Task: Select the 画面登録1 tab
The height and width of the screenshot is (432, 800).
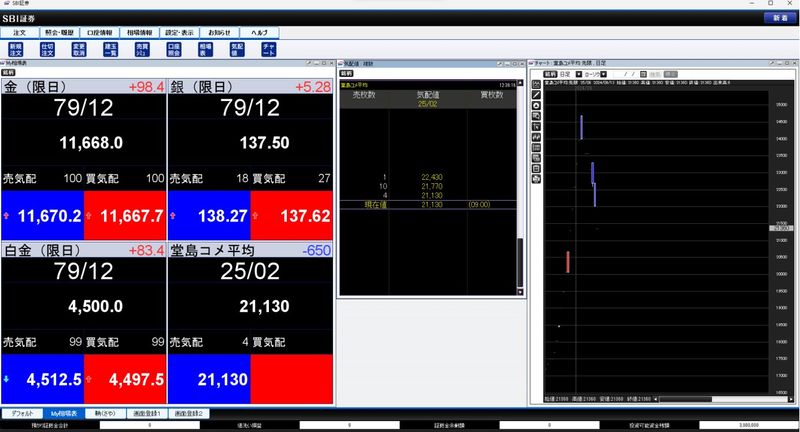Action: click(147, 413)
